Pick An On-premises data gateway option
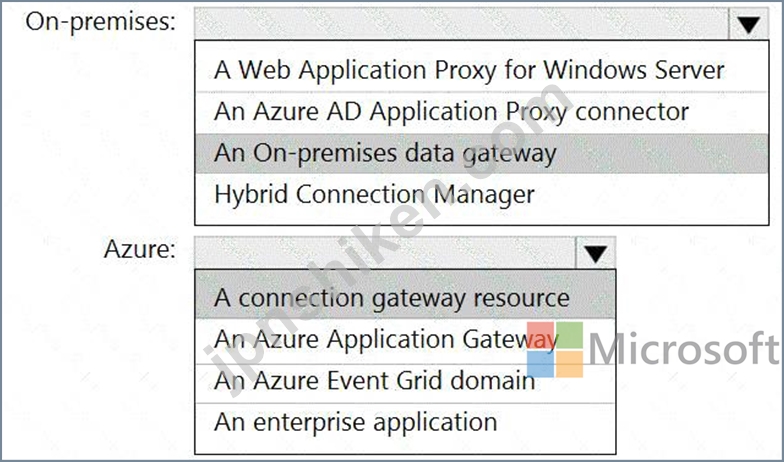 482,154
